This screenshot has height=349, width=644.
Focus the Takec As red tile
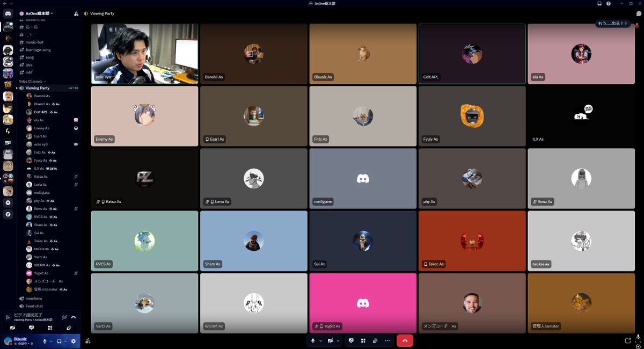point(472,241)
